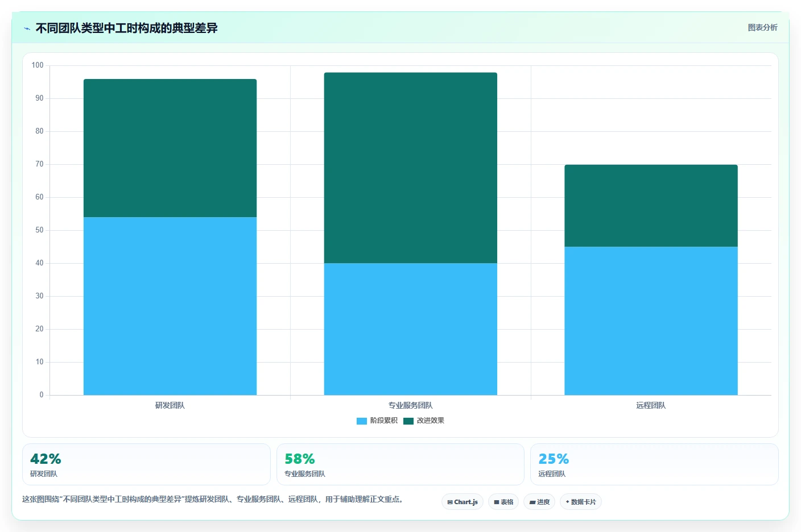Click the 远程团队 blue bar segment
The width and height of the screenshot is (801, 532).
pyautogui.click(x=651, y=321)
